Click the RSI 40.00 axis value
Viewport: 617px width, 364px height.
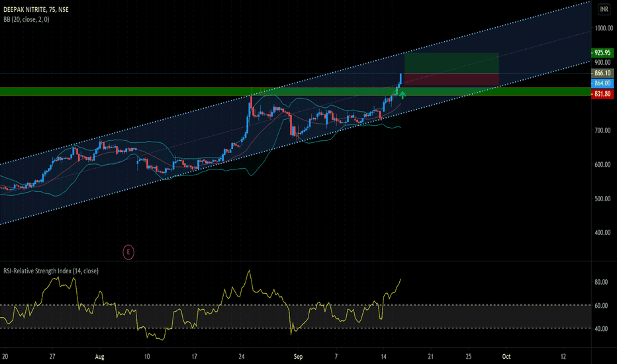(601, 328)
